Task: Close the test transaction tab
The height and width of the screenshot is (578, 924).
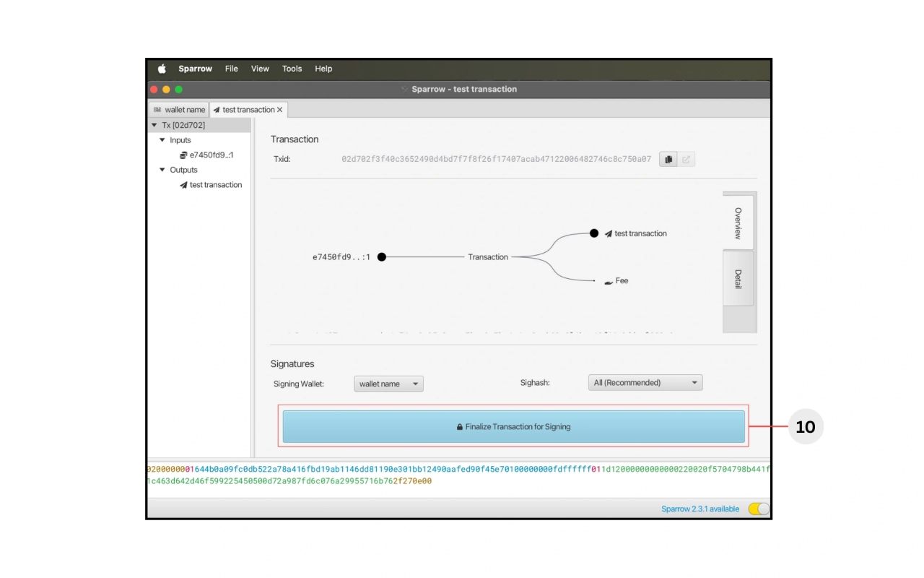Action: 280,110
